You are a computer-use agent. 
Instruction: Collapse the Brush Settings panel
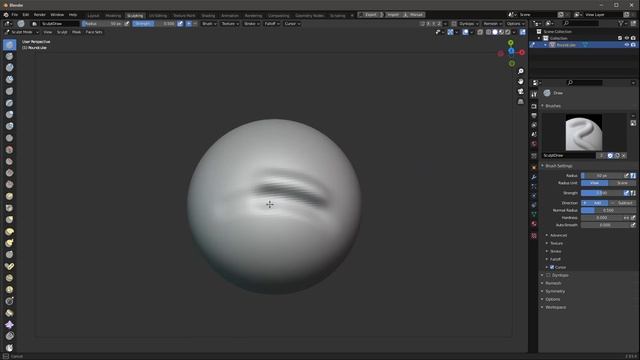[558, 166]
